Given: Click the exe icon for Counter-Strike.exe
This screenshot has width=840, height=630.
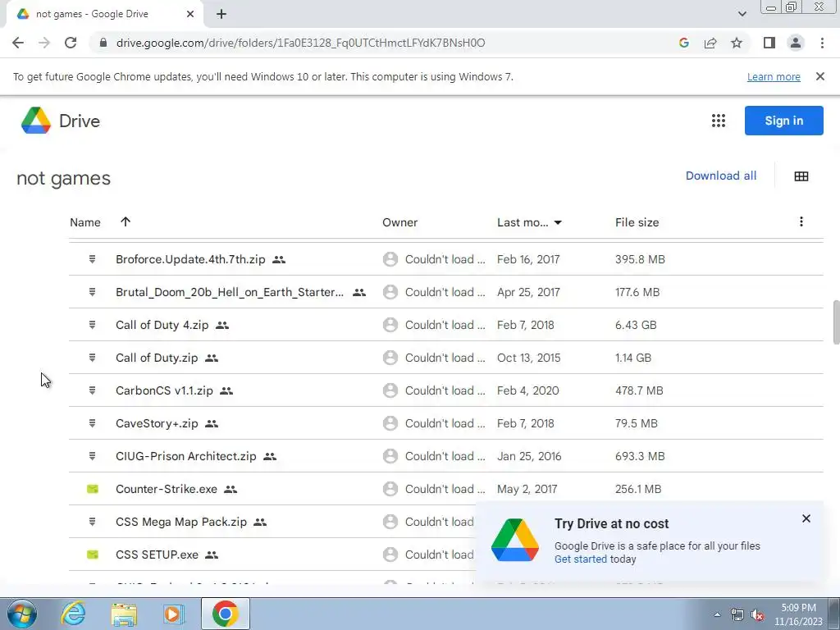Looking at the screenshot, I should click(93, 489).
